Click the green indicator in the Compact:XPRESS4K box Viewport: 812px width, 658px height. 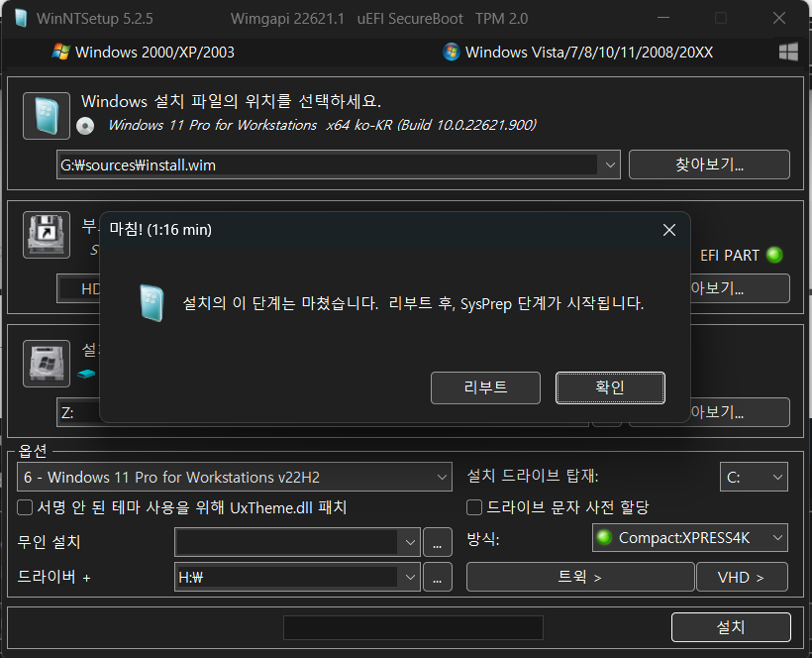point(604,537)
